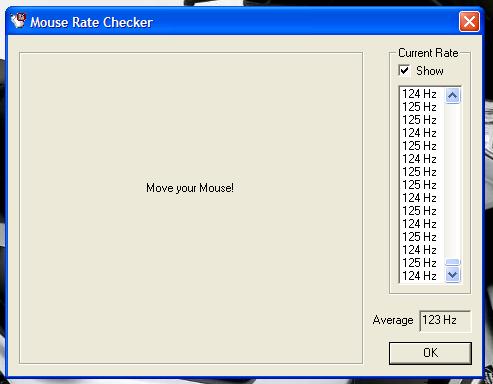The image size is (493, 384).
Task: Click the Average field showing 123 Hz
Action: pyautogui.click(x=445, y=320)
